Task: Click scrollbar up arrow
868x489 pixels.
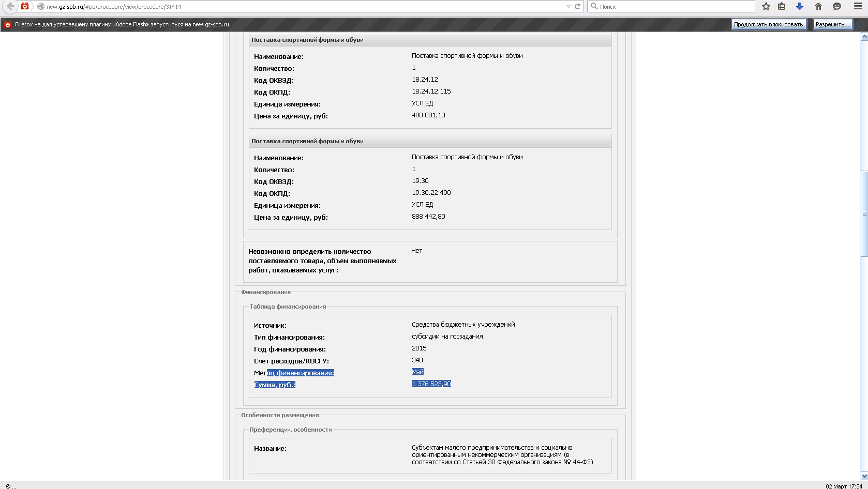Action: pyautogui.click(x=864, y=37)
